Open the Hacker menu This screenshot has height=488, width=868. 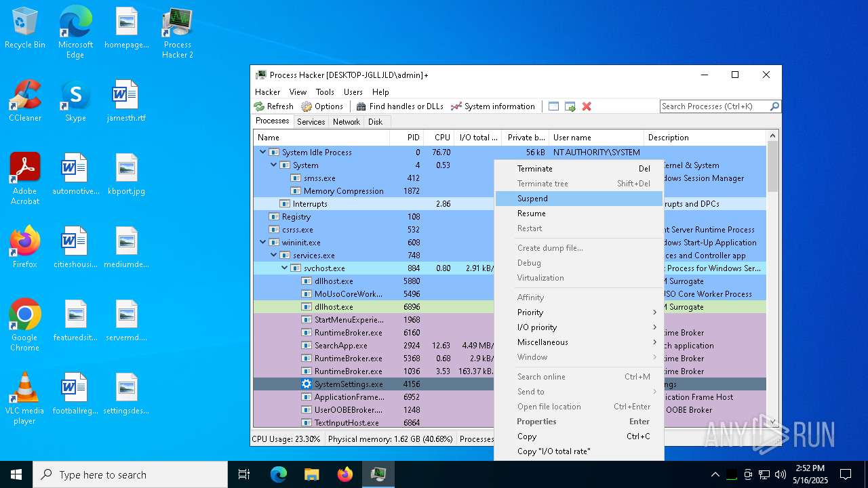click(x=267, y=92)
